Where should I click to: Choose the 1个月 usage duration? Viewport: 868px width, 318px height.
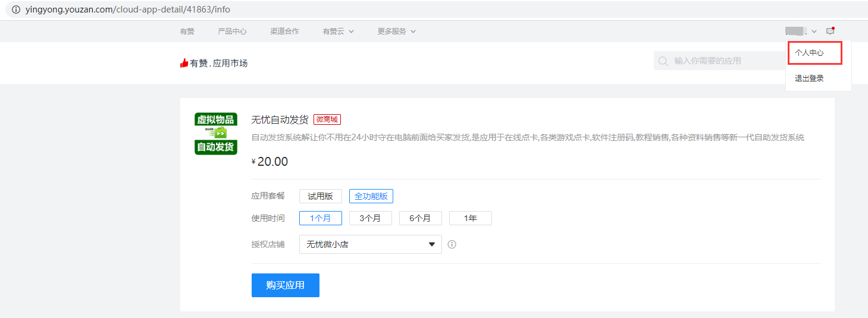tap(321, 218)
